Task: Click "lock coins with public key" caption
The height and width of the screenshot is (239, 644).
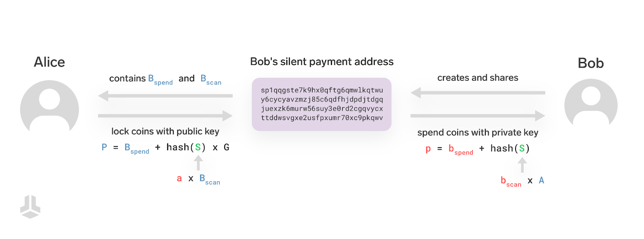Action: click(165, 131)
